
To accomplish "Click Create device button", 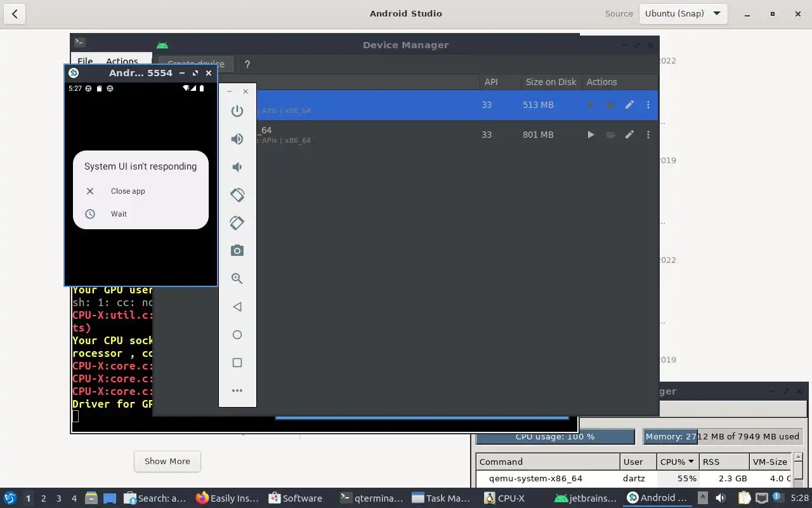I will tap(196, 64).
